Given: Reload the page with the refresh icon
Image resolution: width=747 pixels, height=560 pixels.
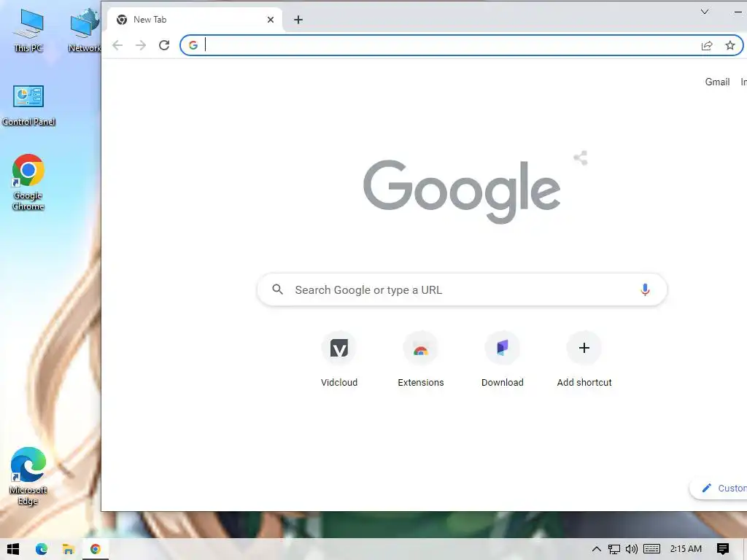Looking at the screenshot, I should point(164,45).
